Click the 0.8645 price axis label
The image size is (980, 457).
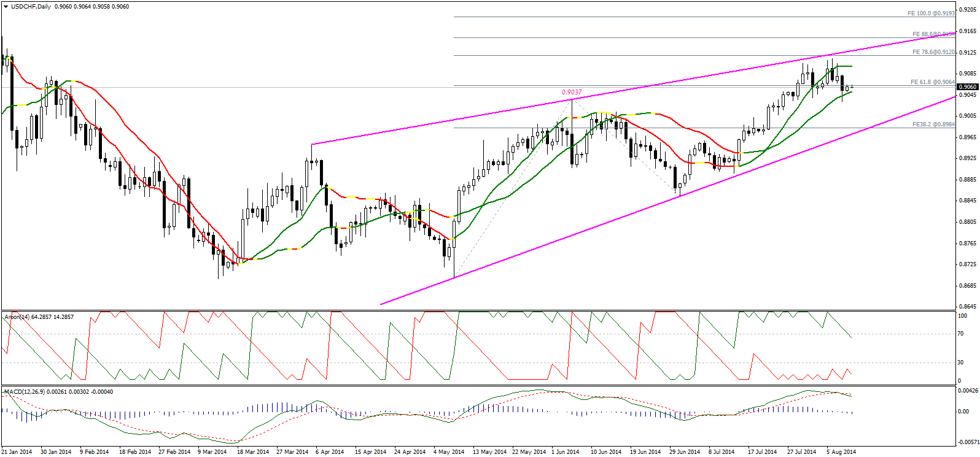pos(968,307)
